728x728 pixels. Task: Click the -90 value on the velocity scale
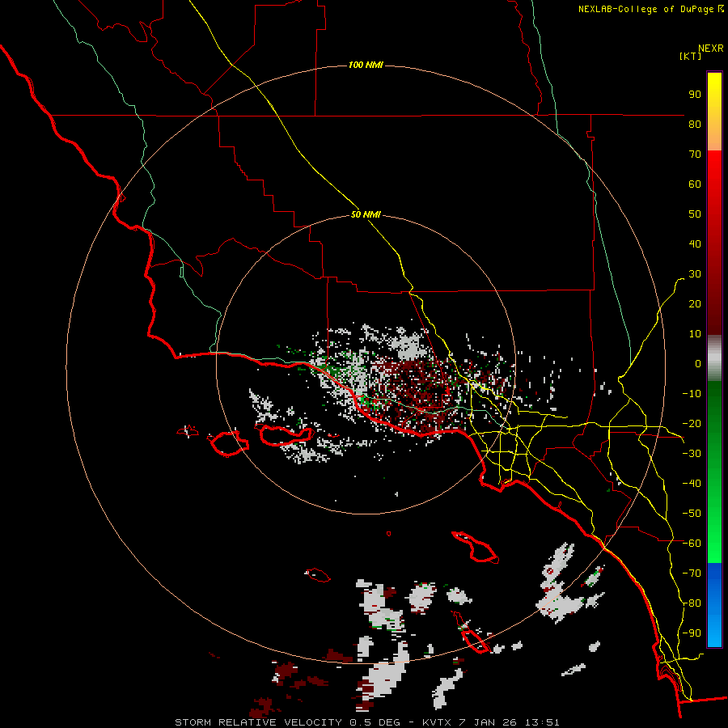692,633
